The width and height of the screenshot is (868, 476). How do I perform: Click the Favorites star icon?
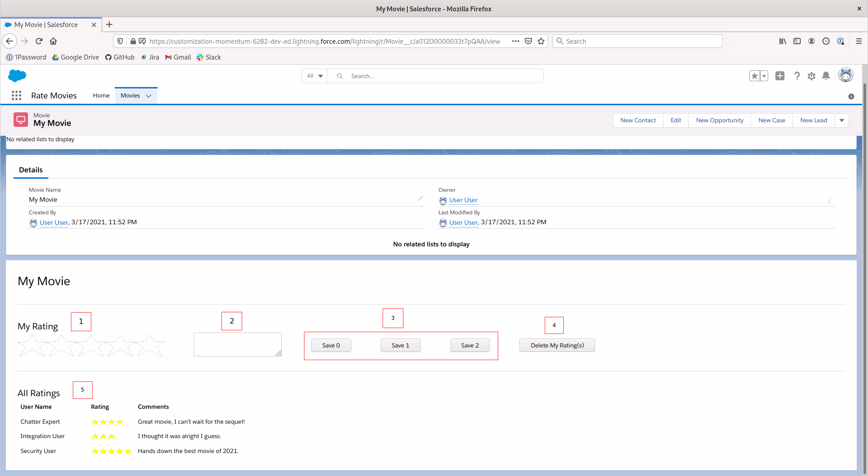pos(755,76)
